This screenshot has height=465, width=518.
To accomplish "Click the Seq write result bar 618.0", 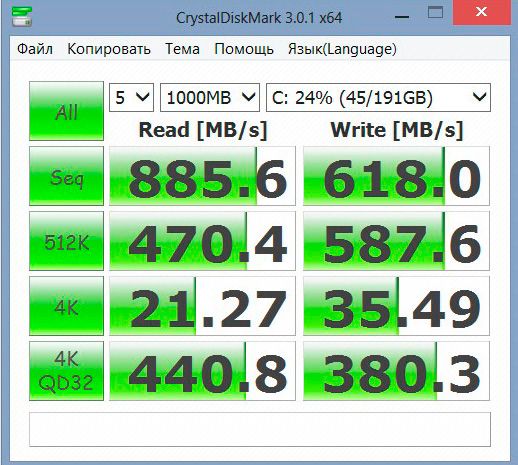I will [396, 176].
